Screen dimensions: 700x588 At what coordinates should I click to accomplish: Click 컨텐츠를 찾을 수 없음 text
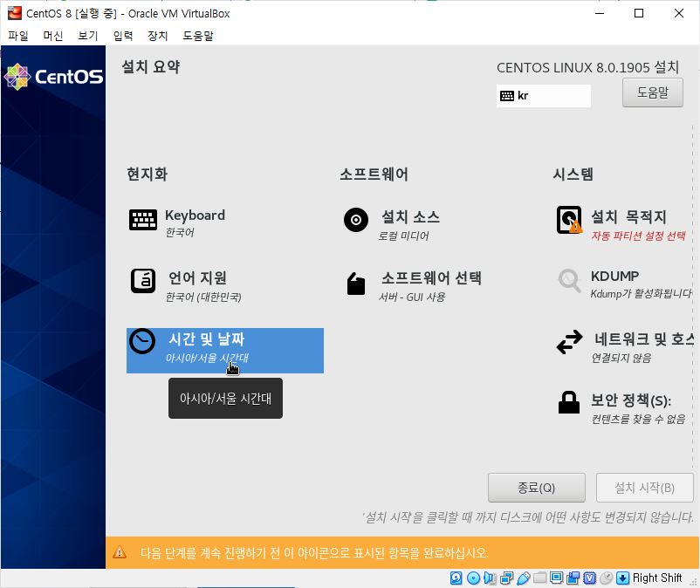point(638,419)
